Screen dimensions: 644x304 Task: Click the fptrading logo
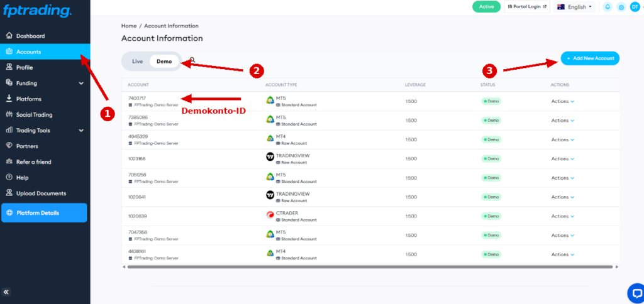37,11
